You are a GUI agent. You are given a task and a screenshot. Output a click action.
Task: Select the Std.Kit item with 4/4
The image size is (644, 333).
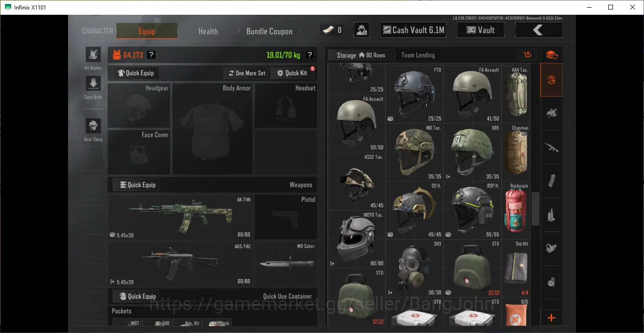click(516, 268)
